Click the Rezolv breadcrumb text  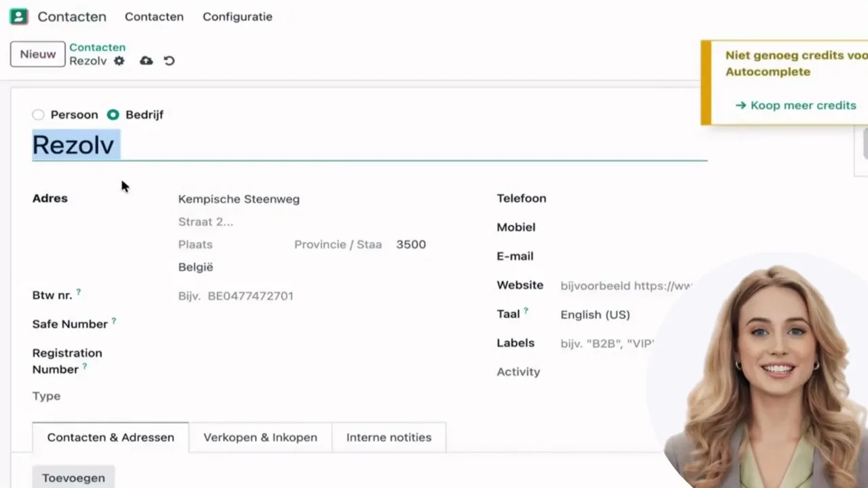pyautogui.click(x=88, y=61)
